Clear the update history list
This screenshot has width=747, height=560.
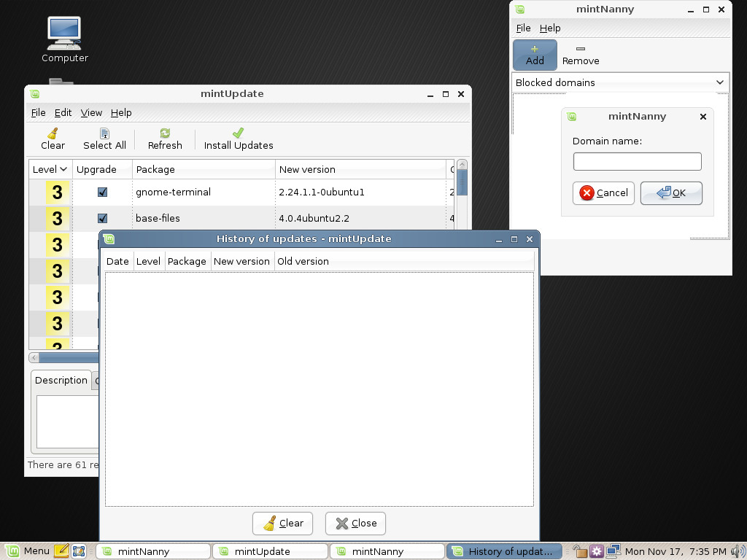click(x=282, y=524)
